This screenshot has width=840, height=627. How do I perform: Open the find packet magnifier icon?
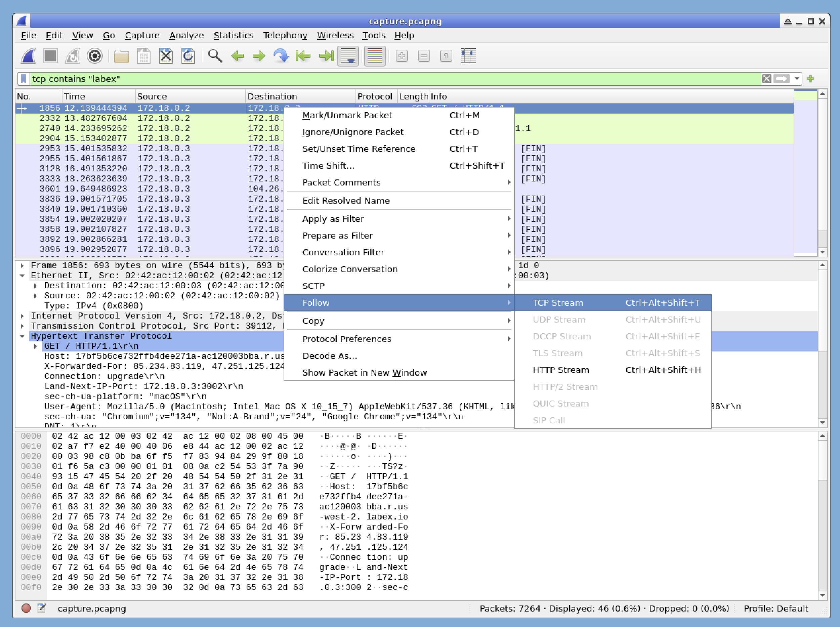point(215,56)
